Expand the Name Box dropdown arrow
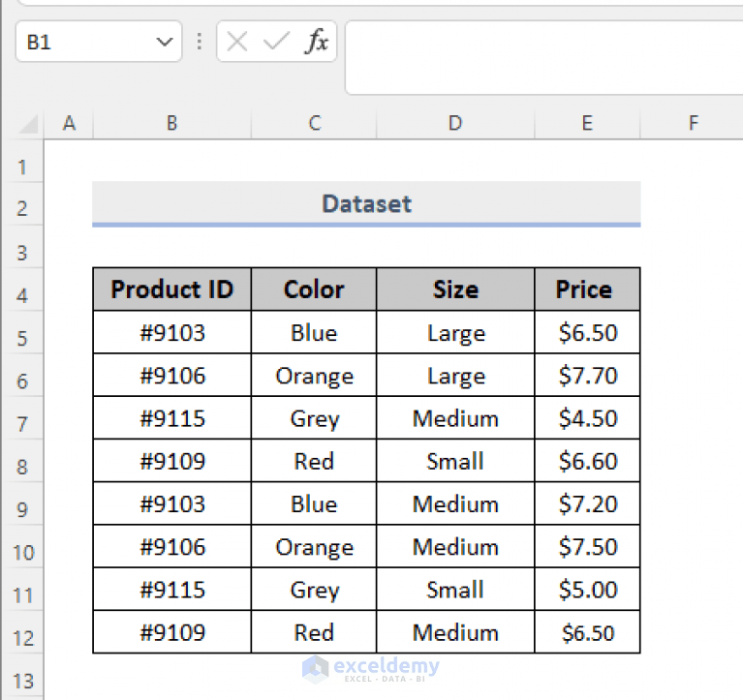743x700 pixels. (165, 43)
